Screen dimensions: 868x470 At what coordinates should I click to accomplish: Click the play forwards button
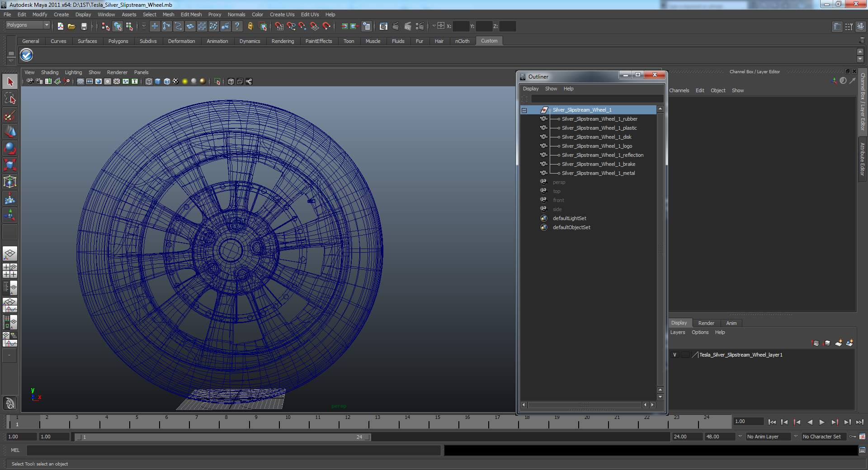(822, 422)
